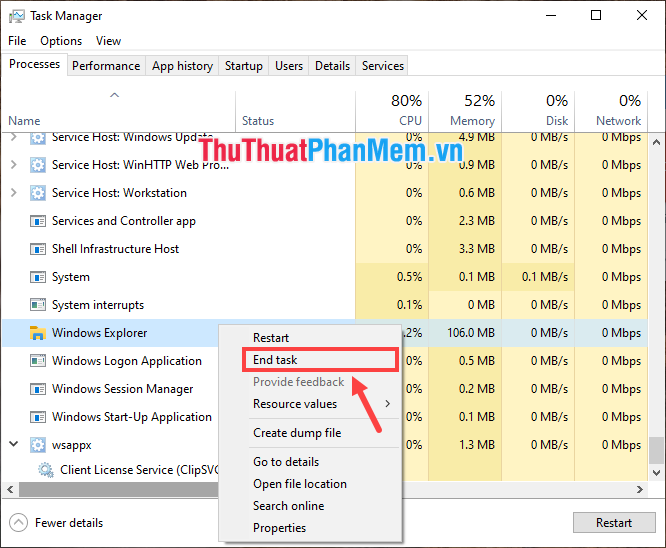Click the Fewer details link
The width and height of the screenshot is (666, 548).
pos(69,523)
